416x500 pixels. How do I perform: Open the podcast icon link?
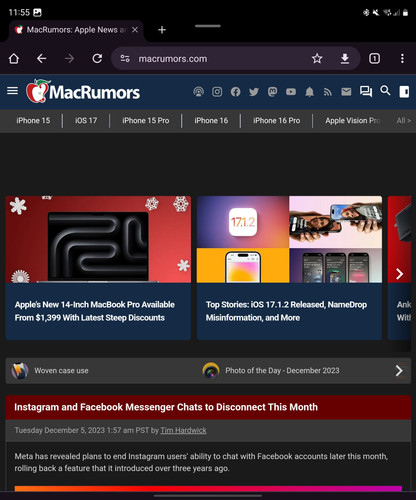pos(198,91)
